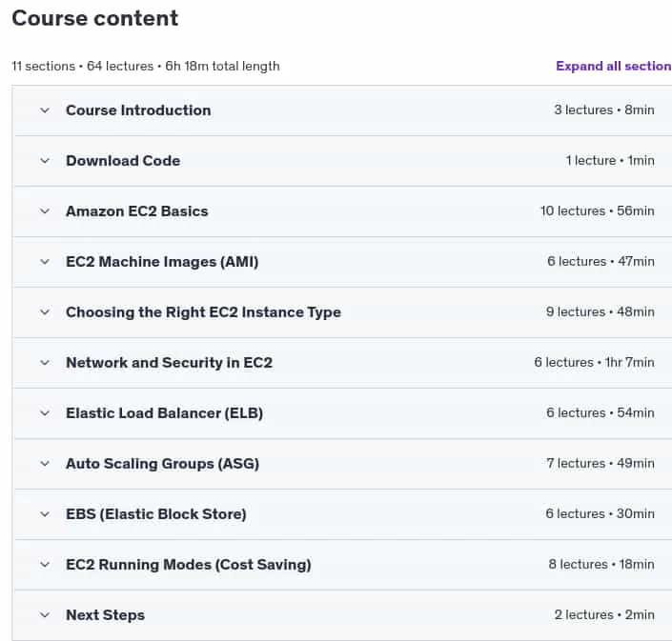Image resolution: width=672 pixels, height=641 pixels.
Task: Select Elastic Load Balancer (ELB) title
Action: pyautogui.click(x=165, y=413)
